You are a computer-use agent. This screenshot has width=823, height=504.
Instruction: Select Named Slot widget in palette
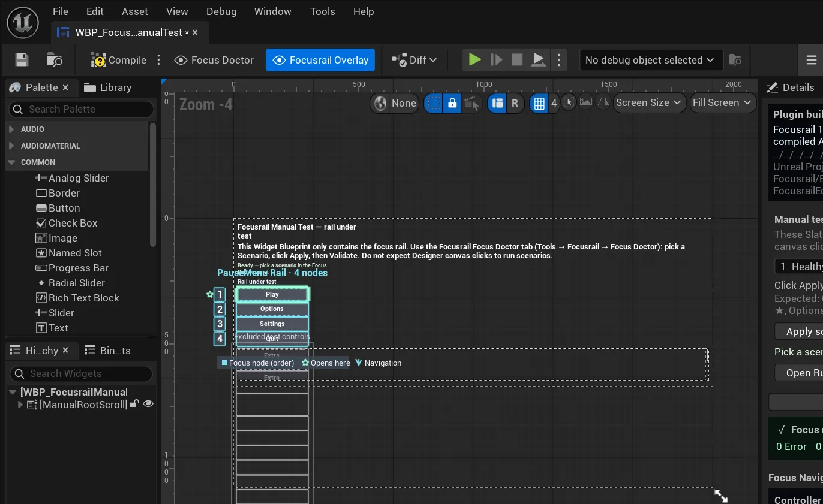pyautogui.click(x=69, y=253)
